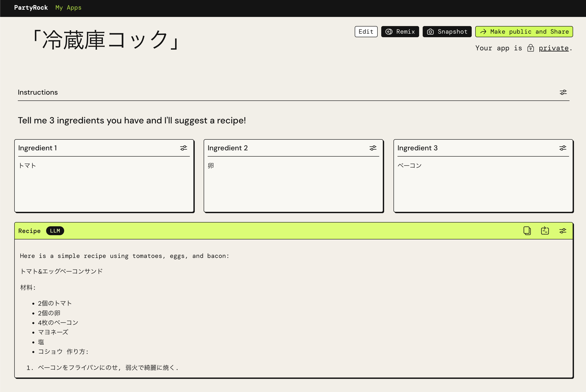Take a Snapshot of the app
The image size is (586, 392).
click(x=447, y=32)
